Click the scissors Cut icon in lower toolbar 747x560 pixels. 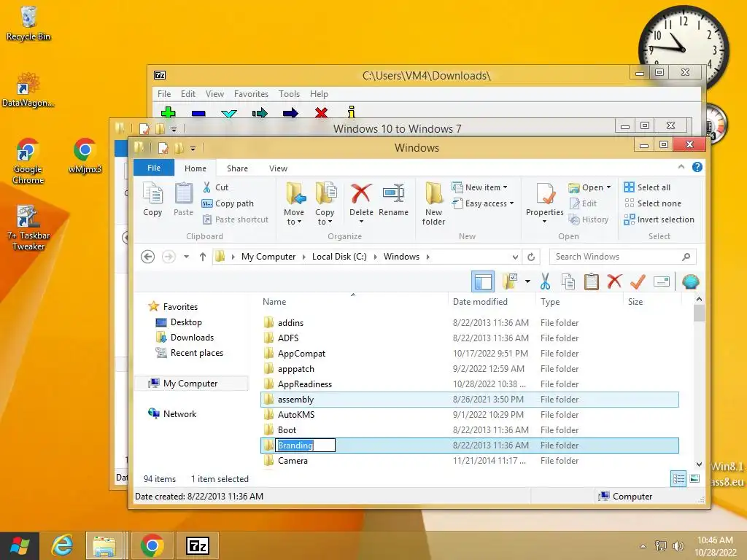pos(545,282)
